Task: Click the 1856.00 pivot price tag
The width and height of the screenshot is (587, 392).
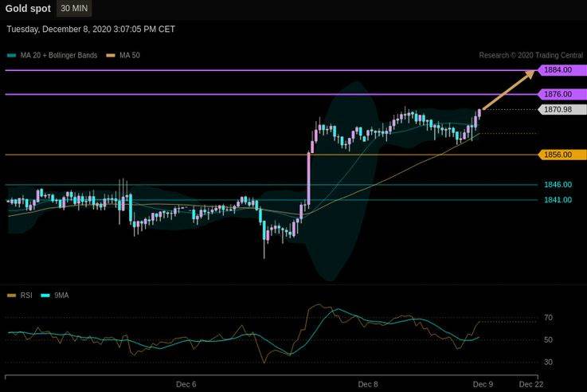Action: [x=562, y=155]
